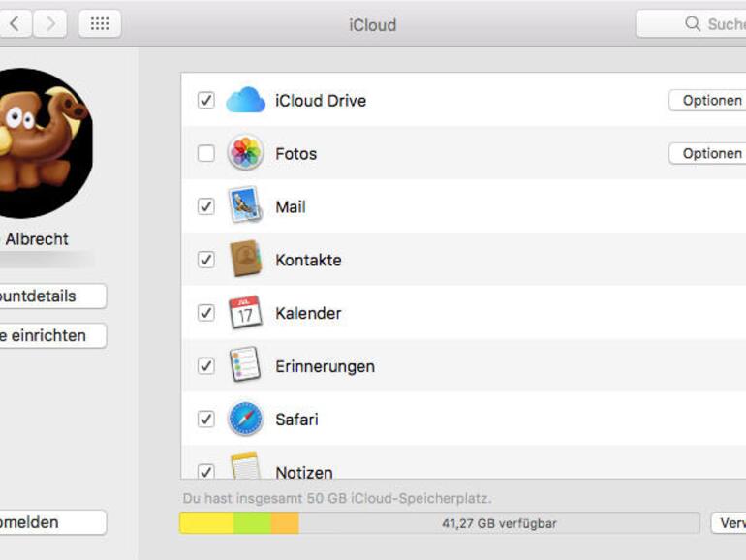Show all preferences grid button
746x560 pixels.
(100, 24)
